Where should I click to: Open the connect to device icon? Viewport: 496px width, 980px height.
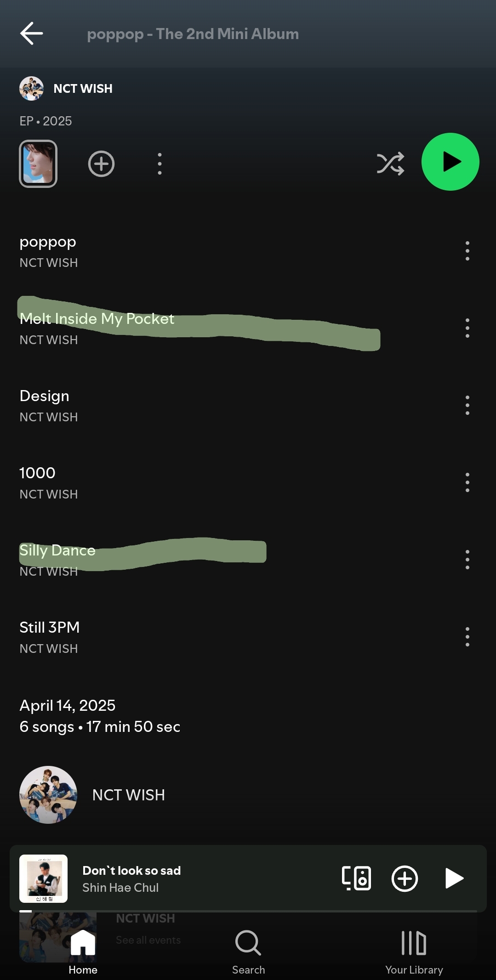(x=356, y=878)
